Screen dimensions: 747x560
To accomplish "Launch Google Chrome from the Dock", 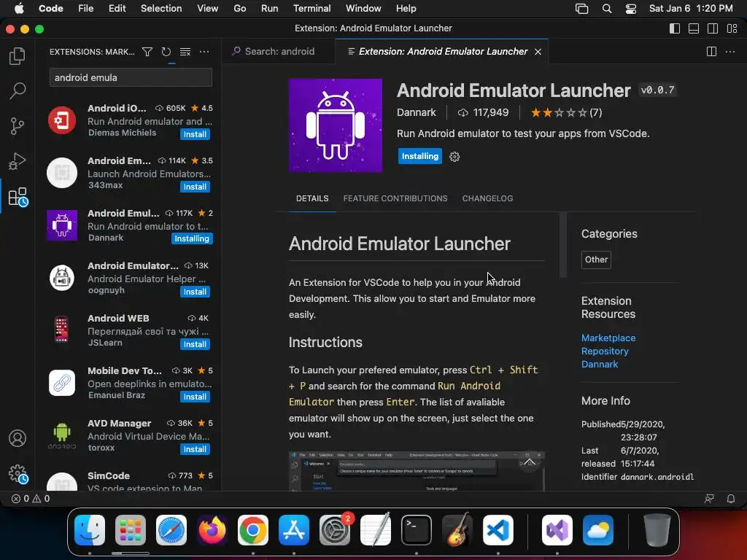I will coord(253,530).
